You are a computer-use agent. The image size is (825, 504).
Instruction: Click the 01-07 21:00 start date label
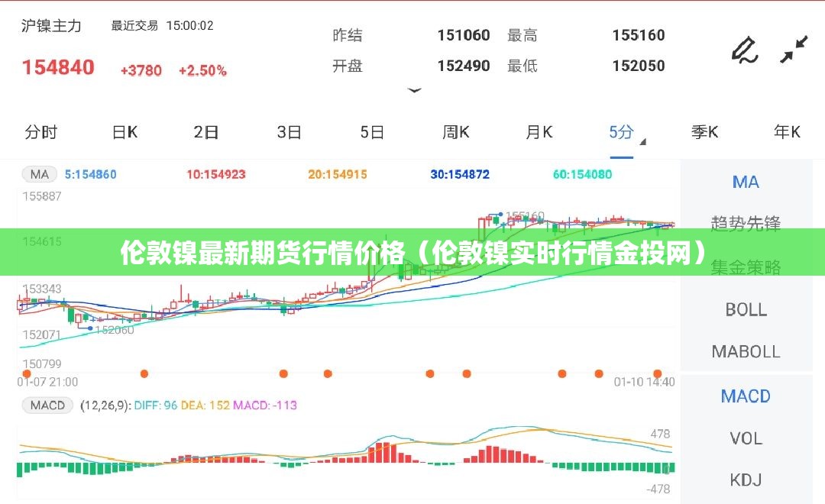coord(47,382)
